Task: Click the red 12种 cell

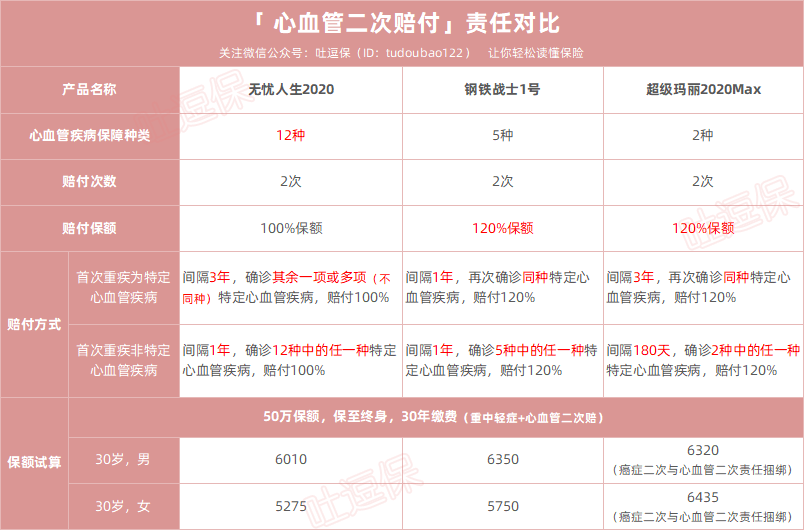Action: 291,136
